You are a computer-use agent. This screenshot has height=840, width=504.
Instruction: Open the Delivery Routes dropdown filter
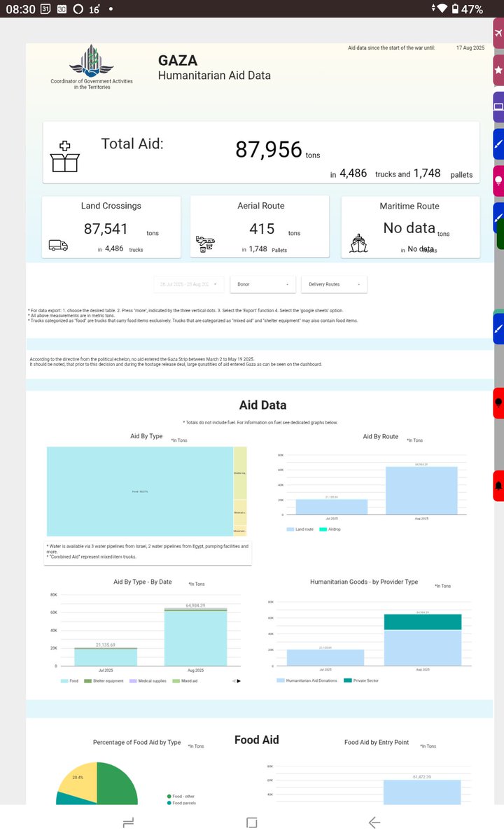pos(334,284)
